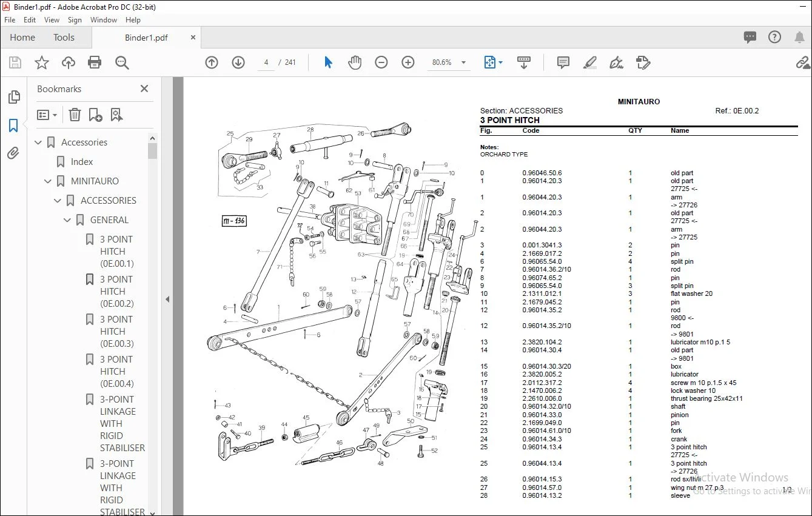812x516 pixels.
Task: Go to next page arrow
Action: point(238,62)
